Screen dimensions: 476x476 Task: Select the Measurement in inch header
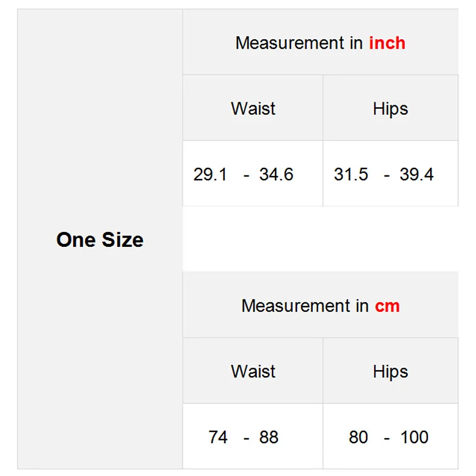click(x=320, y=43)
